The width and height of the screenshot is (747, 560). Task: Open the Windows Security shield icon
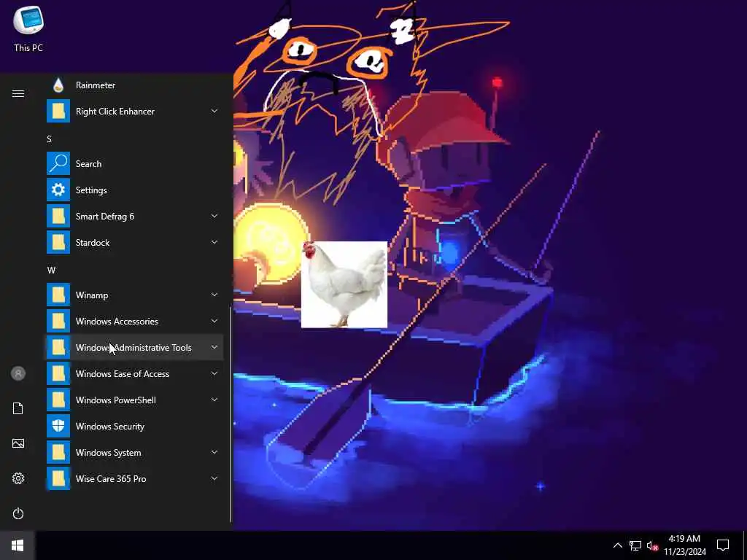pos(58,426)
